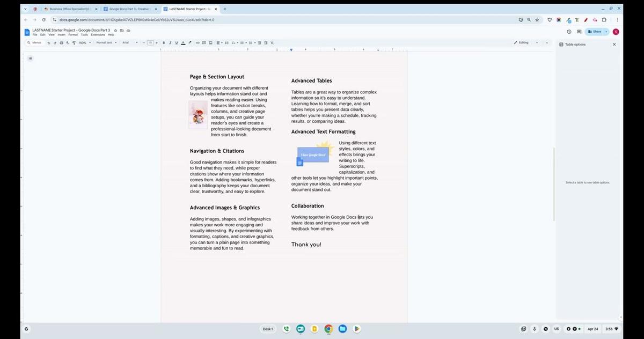
Task: Toggle italic formatting
Action: coord(170,42)
